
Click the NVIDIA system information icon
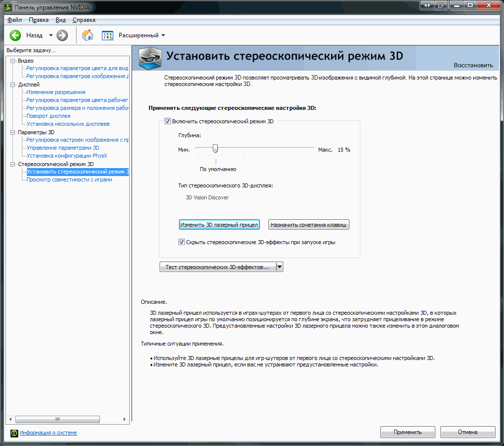click(14, 433)
